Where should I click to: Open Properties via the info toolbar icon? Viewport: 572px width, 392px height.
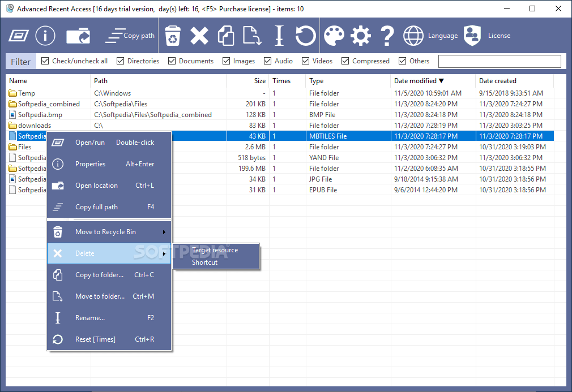pyautogui.click(x=45, y=36)
